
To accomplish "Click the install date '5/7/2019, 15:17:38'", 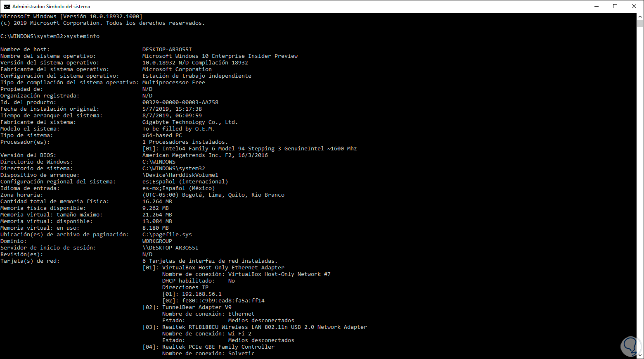I will 172,109.
